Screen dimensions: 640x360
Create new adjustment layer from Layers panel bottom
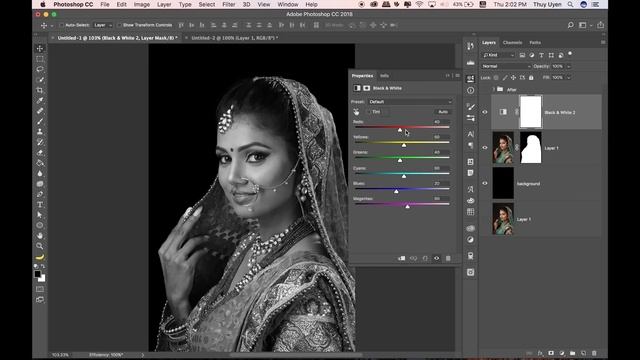tap(562, 353)
